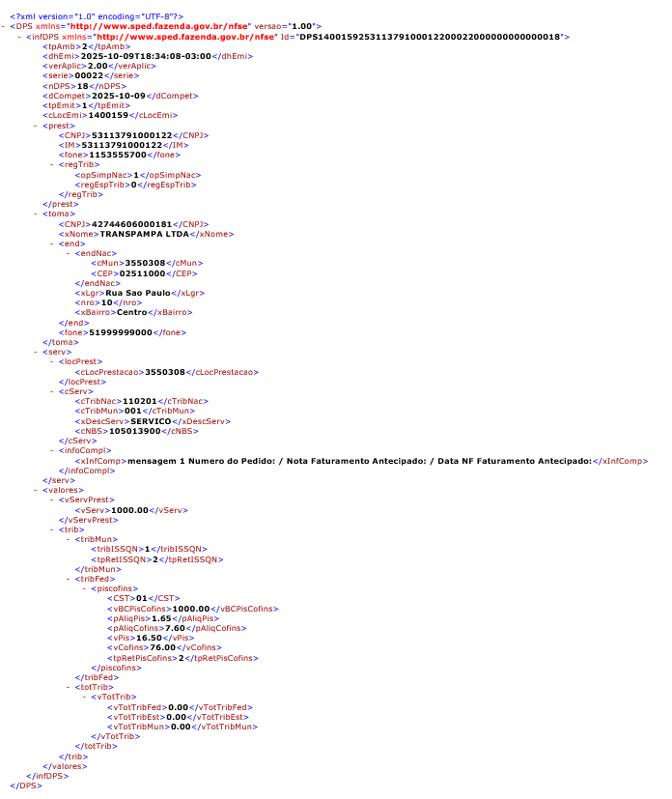Click the vCofins value 76.00

tap(163, 647)
